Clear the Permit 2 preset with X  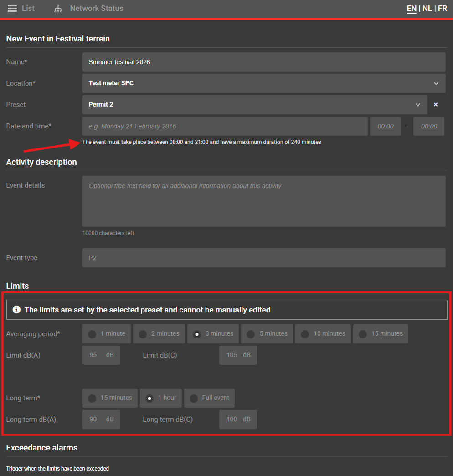pyautogui.click(x=436, y=105)
